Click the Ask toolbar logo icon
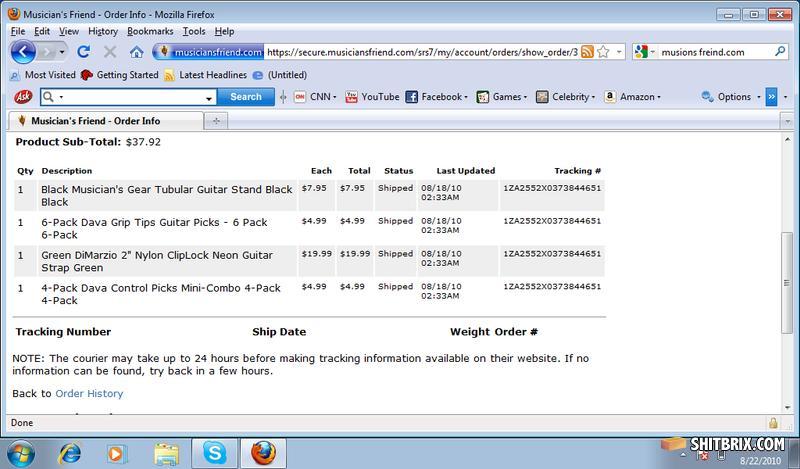This screenshot has height=469, width=800. point(23,96)
